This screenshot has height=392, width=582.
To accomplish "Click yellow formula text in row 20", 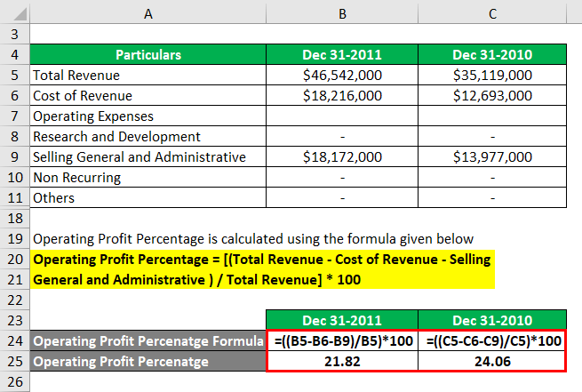I will pyautogui.click(x=262, y=259).
